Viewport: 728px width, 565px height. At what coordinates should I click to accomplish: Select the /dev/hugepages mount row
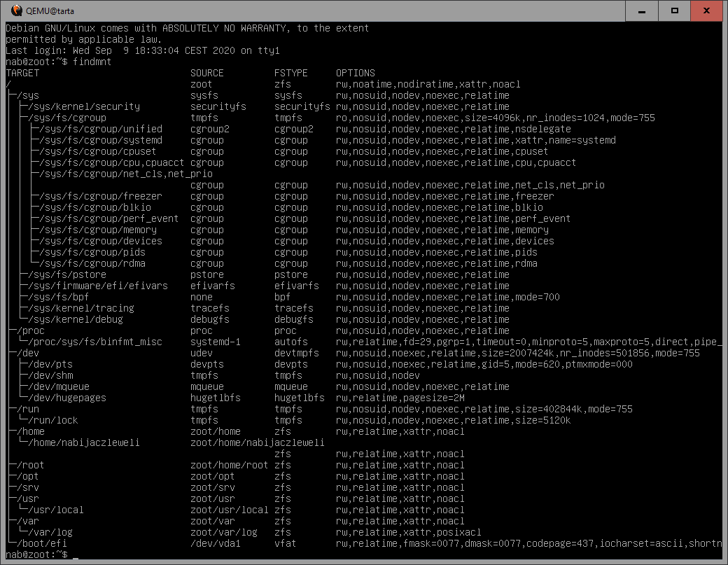point(67,398)
